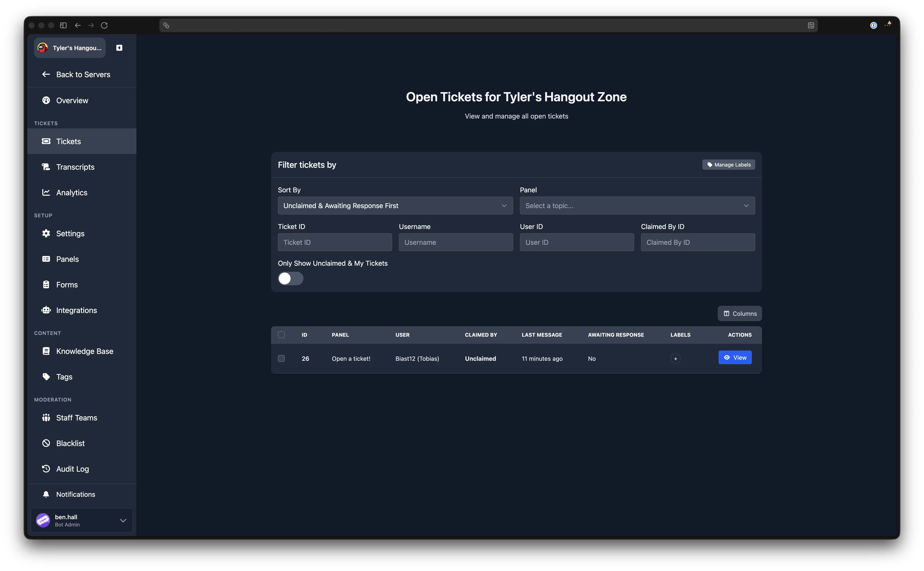Click the browser forward arrow
Viewport: 924px width, 571px height.
91,25
